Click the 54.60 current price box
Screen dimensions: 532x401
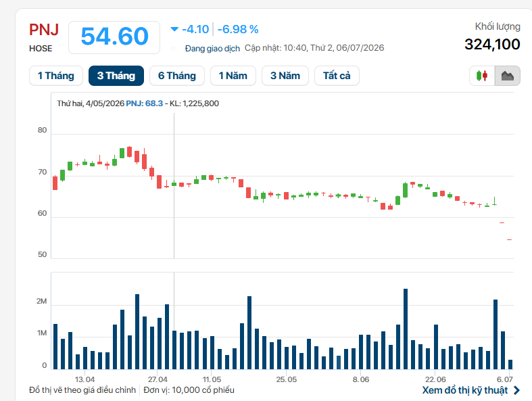click(x=114, y=37)
